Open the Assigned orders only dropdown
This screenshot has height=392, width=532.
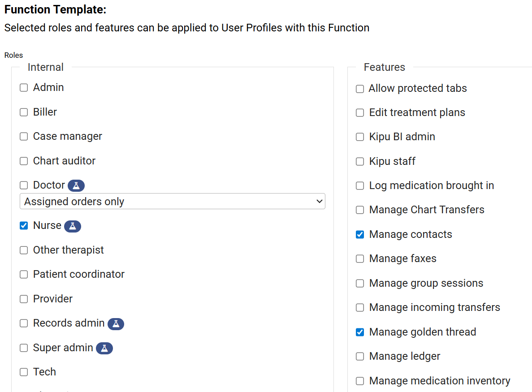pyautogui.click(x=173, y=202)
